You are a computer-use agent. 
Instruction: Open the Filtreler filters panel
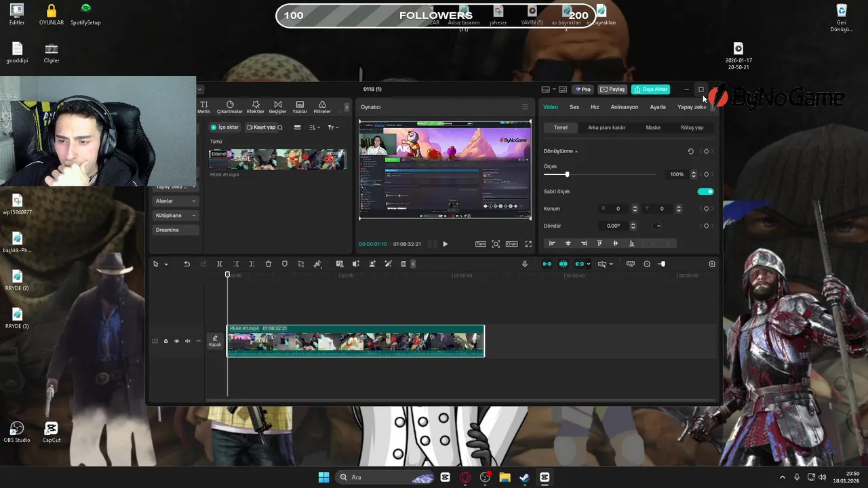click(322, 107)
